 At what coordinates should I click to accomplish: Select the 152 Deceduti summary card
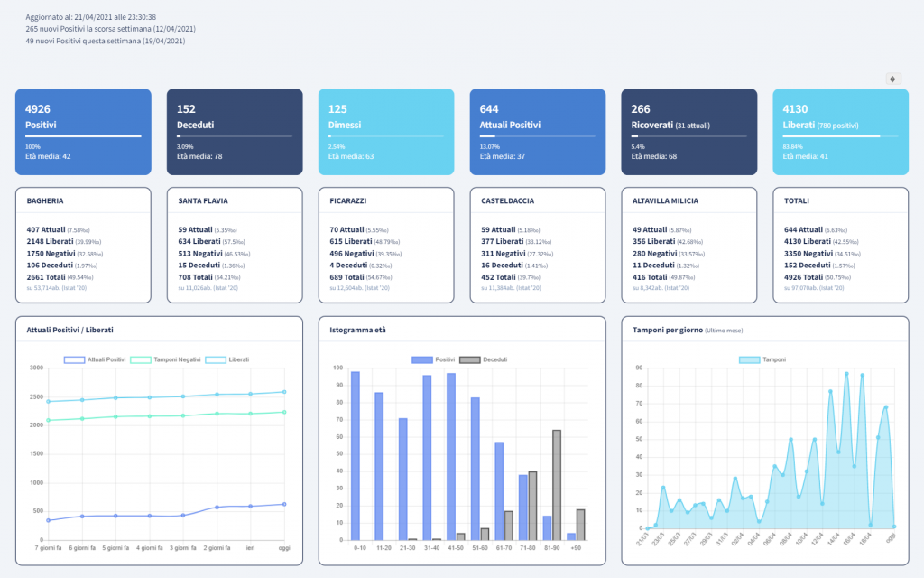click(x=235, y=131)
